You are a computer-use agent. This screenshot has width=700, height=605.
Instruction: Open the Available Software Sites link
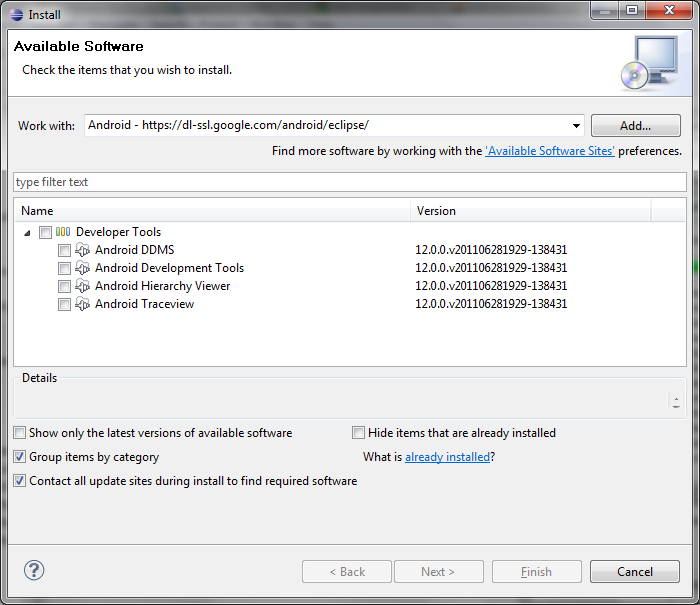[550, 151]
